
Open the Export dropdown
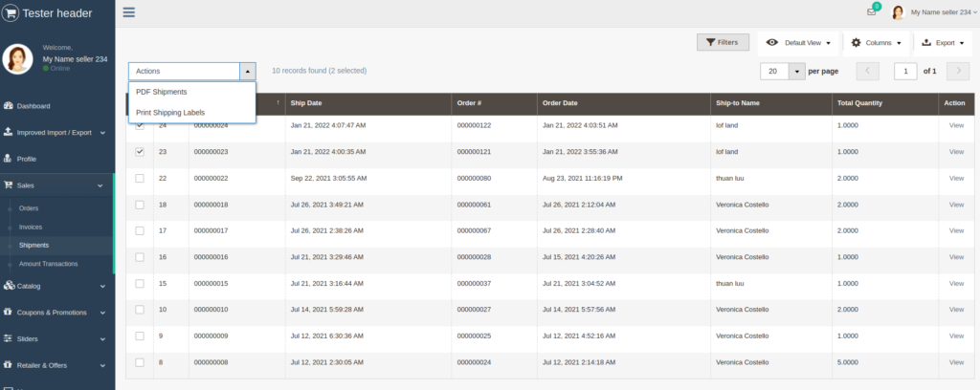(943, 43)
